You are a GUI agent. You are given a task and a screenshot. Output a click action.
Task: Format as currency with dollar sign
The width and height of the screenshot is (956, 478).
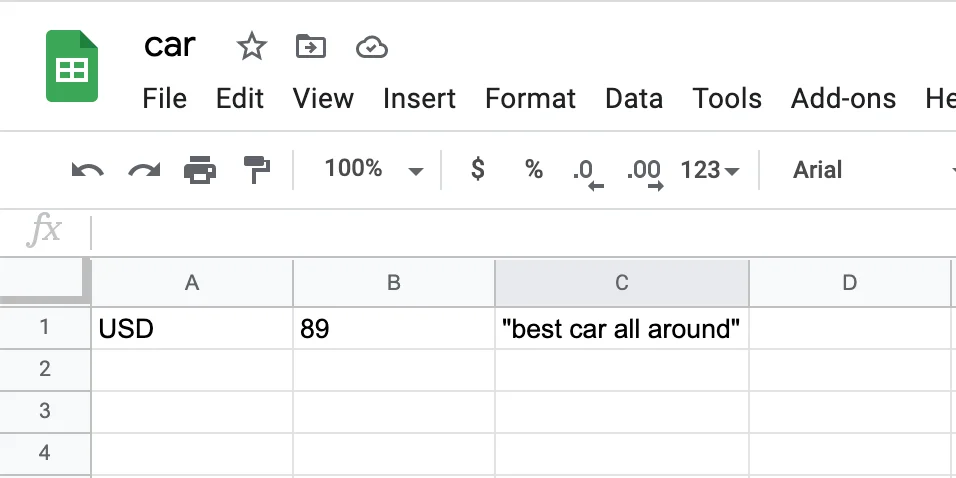click(478, 170)
